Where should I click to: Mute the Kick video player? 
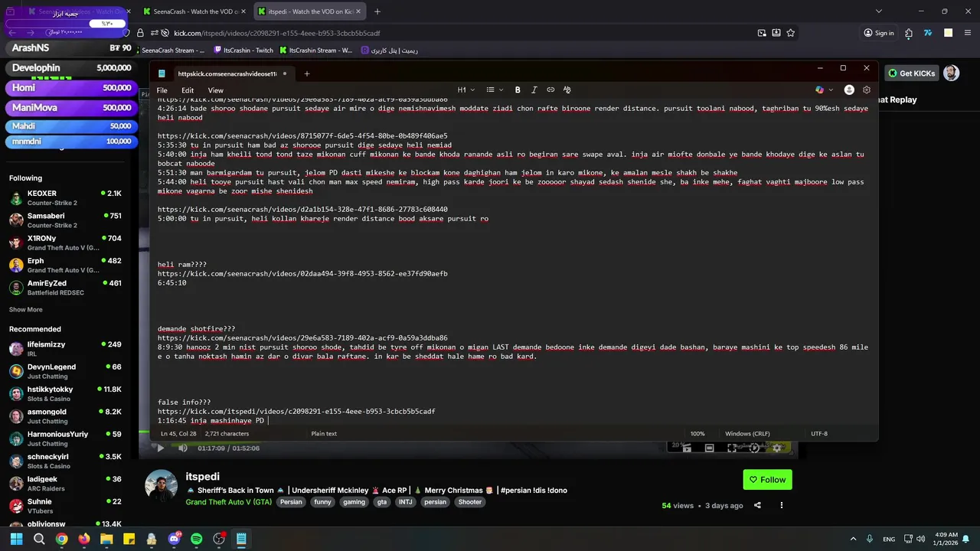click(182, 448)
